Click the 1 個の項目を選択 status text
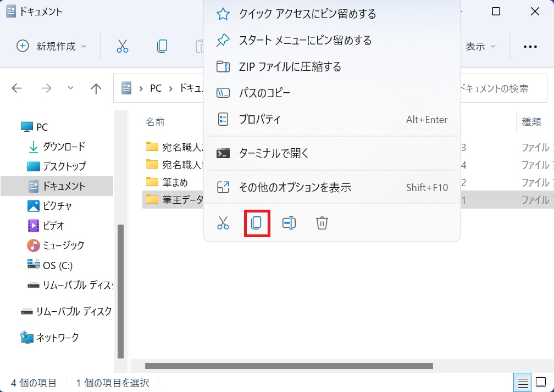554x392 pixels. tap(113, 383)
